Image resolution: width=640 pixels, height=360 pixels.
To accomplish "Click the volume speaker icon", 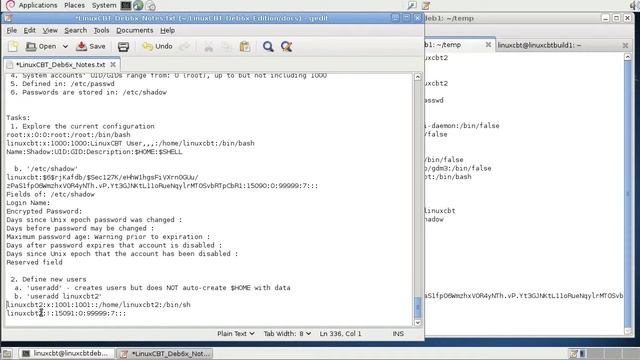I will (x=634, y=5).
